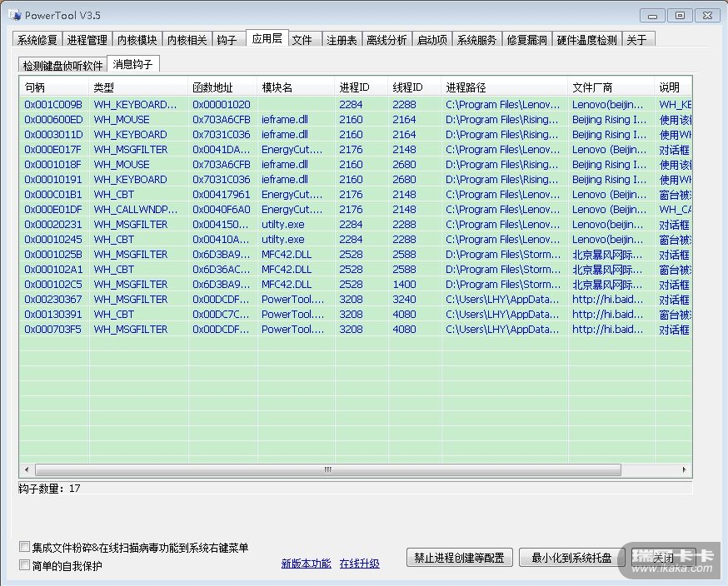The width and height of the screenshot is (728, 586).
Task: Click 钩子数量: 17 status text
Action: [x=50, y=488]
